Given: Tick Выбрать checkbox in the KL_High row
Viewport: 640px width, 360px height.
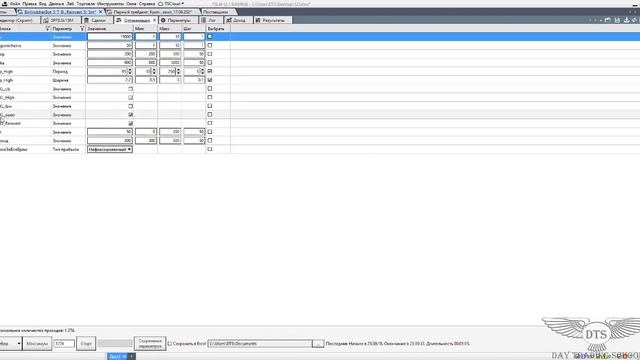Looking at the screenshot, I should (x=210, y=98).
